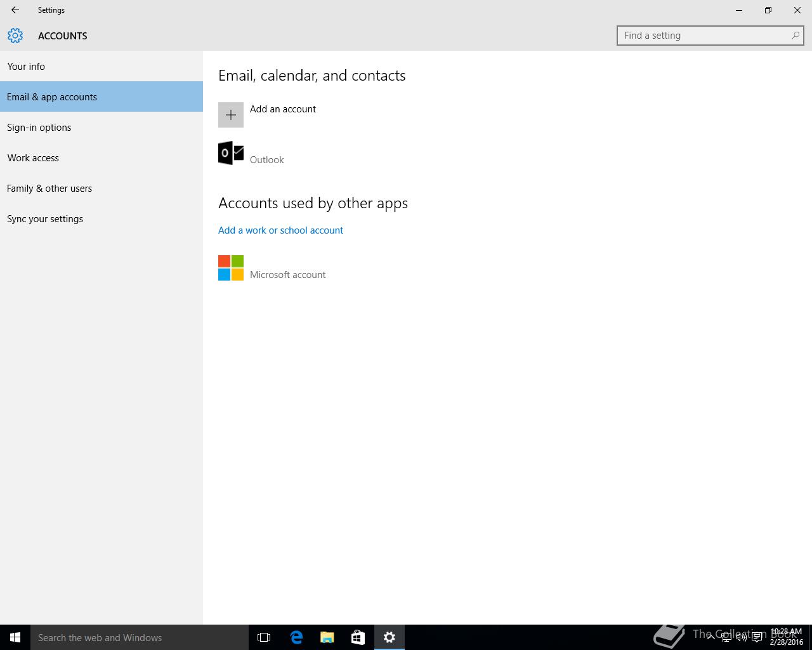Switch to Sign-in options
This screenshot has height=650, width=812.
39,128
